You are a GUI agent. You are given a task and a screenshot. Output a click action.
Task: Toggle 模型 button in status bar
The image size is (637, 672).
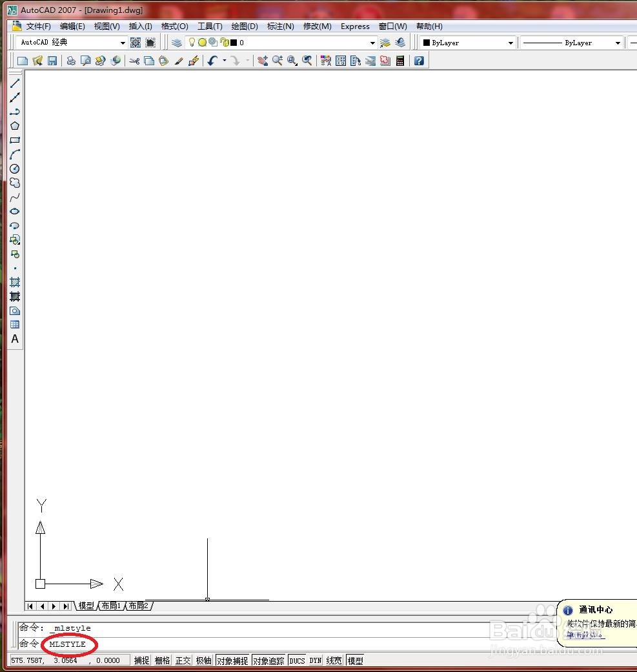[x=355, y=660]
